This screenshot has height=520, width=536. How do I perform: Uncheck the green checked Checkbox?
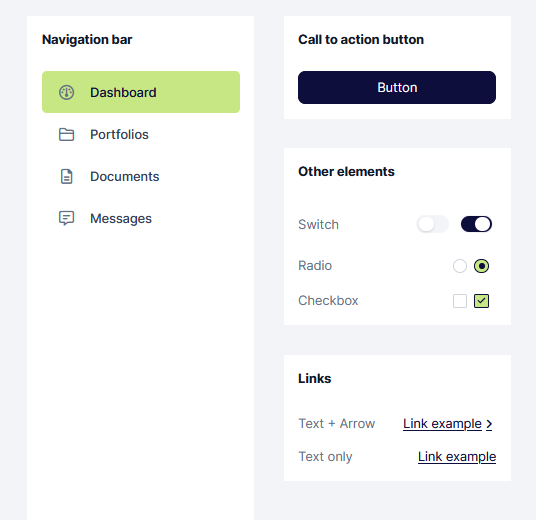coord(481,301)
